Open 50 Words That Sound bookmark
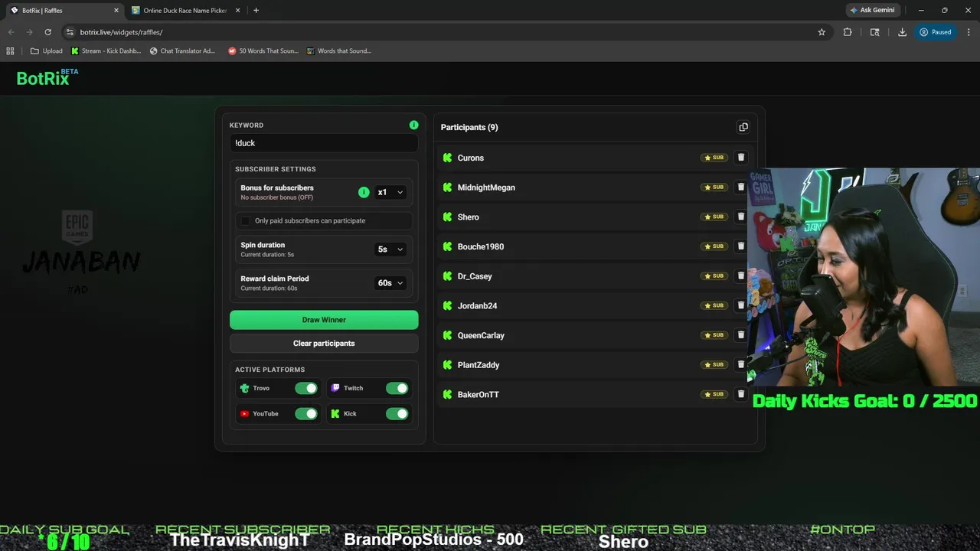Viewport: 980px width, 551px height. [x=263, y=51]
